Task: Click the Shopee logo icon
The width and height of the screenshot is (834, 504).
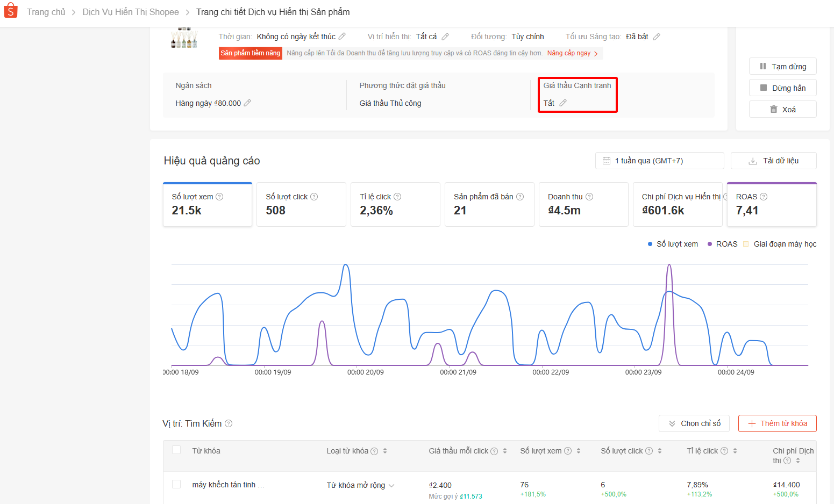Action: (x=11, y=11)
